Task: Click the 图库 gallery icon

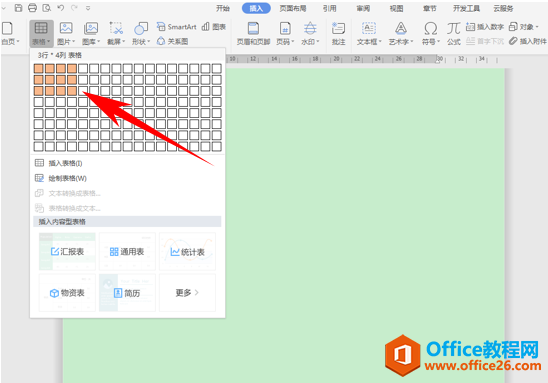Action: pyautogui.click(x=91, y=28)
